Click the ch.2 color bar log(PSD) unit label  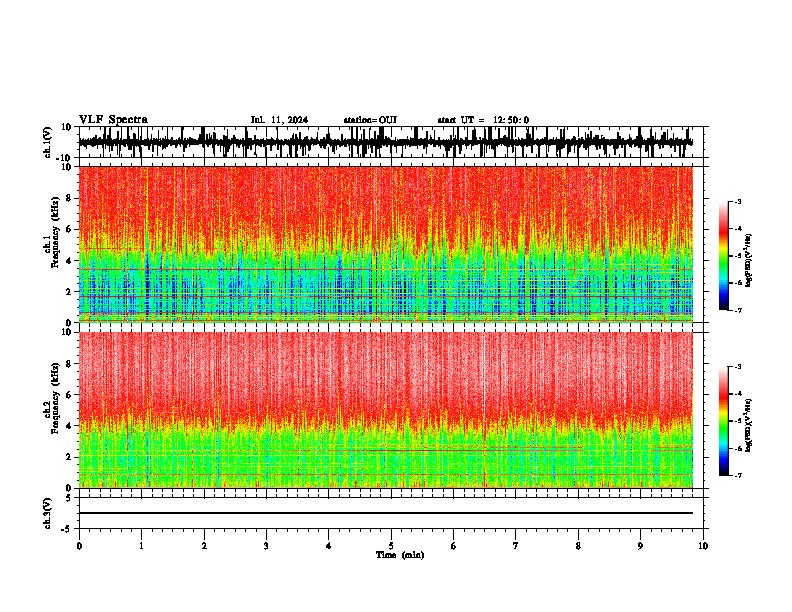click(x=750, y=425)
